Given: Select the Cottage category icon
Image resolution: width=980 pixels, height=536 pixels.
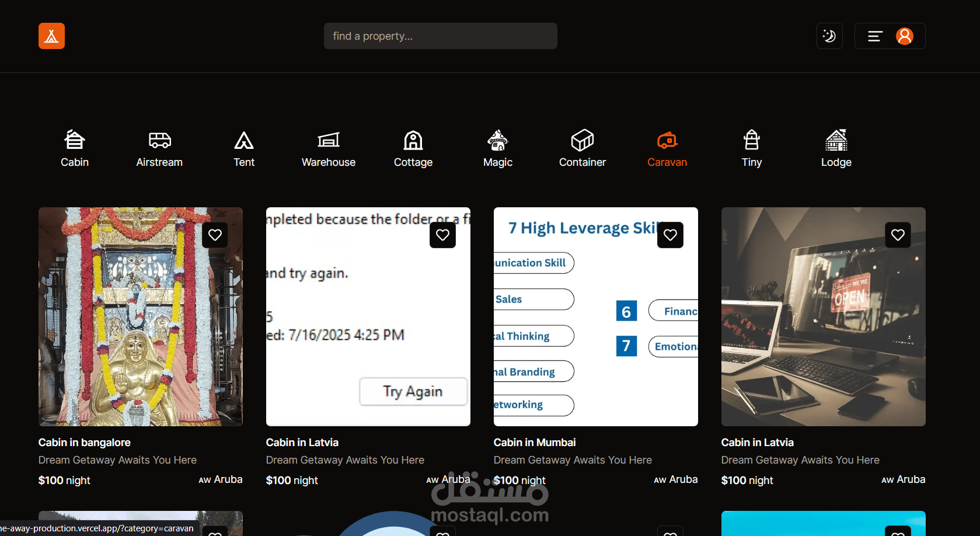Looking at the screenshot, I should tap(413, 140).
